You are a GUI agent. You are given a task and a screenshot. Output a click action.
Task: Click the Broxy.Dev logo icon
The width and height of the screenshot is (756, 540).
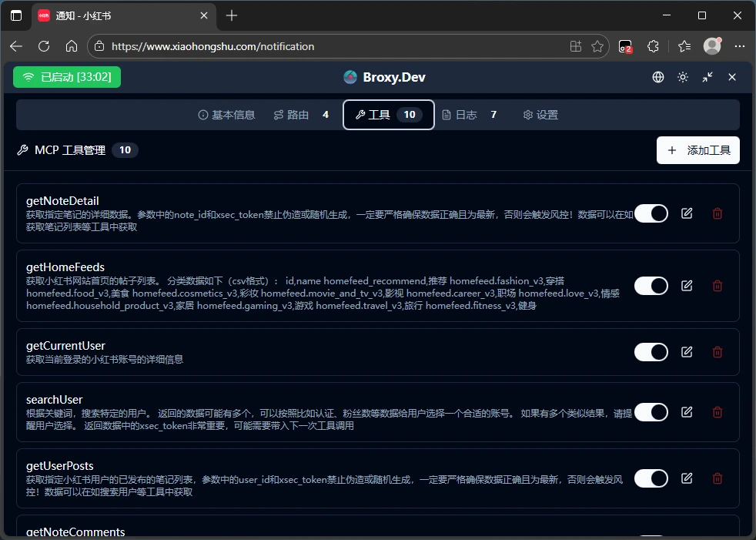pos(350,77)
